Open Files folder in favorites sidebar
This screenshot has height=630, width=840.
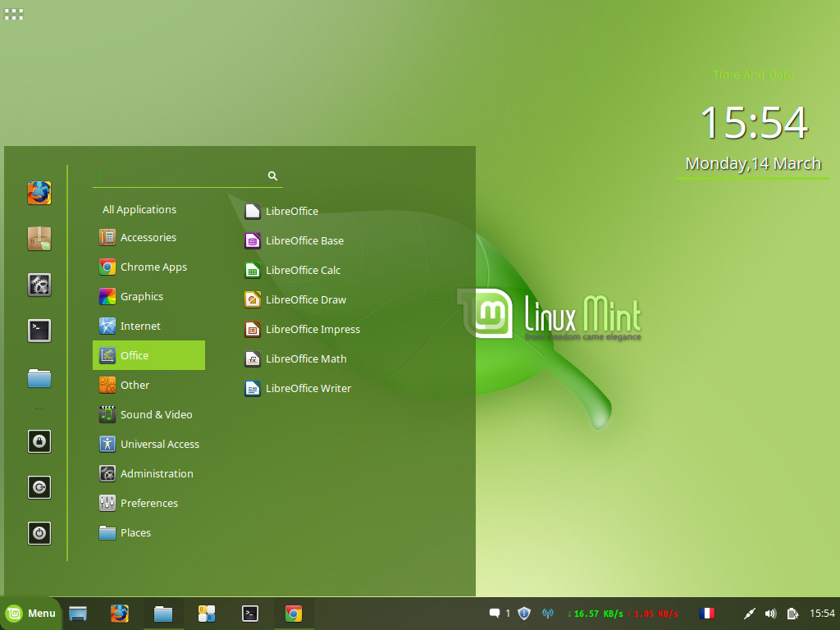(x=39, y=377)
